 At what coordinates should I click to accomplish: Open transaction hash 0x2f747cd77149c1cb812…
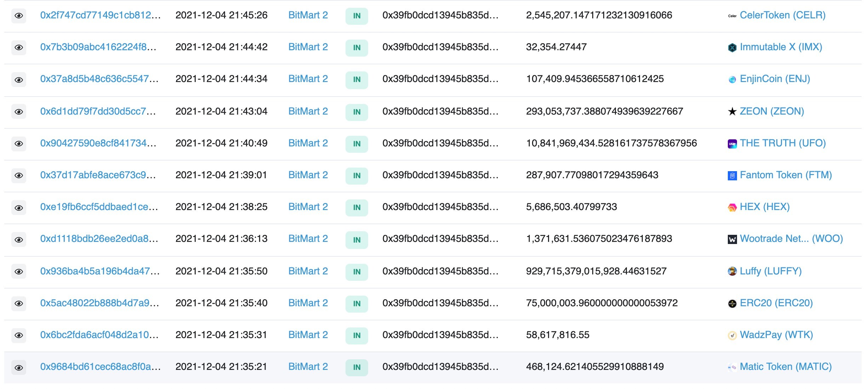coord(101,15)
